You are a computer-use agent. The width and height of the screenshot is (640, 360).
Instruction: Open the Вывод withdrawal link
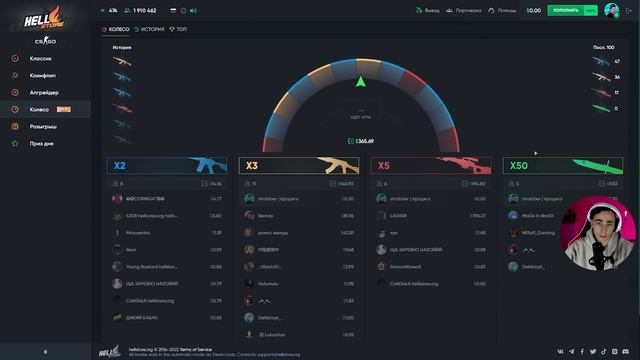coord(427,11)
